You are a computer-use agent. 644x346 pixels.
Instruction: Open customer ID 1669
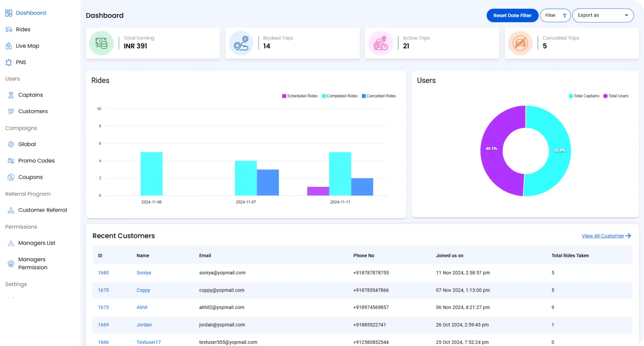[103, 325]
